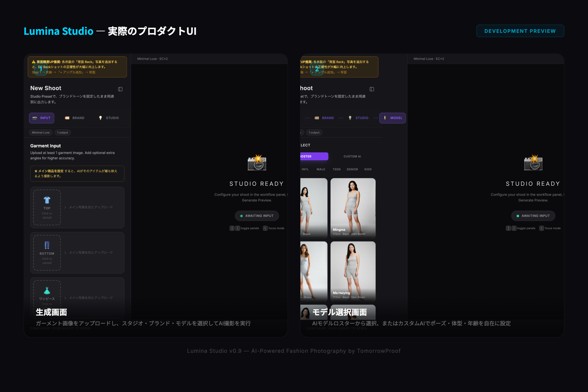Click the T-shirt icon in TOP slot

[x=47, y=200]
